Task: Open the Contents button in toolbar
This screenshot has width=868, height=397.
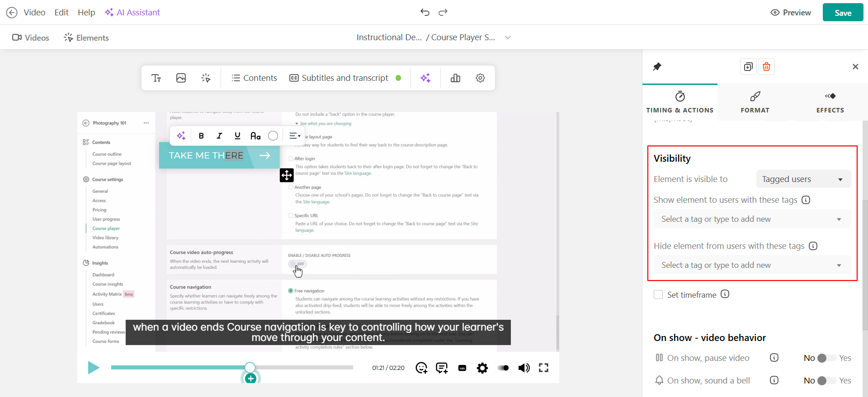Action: (254, 78)
